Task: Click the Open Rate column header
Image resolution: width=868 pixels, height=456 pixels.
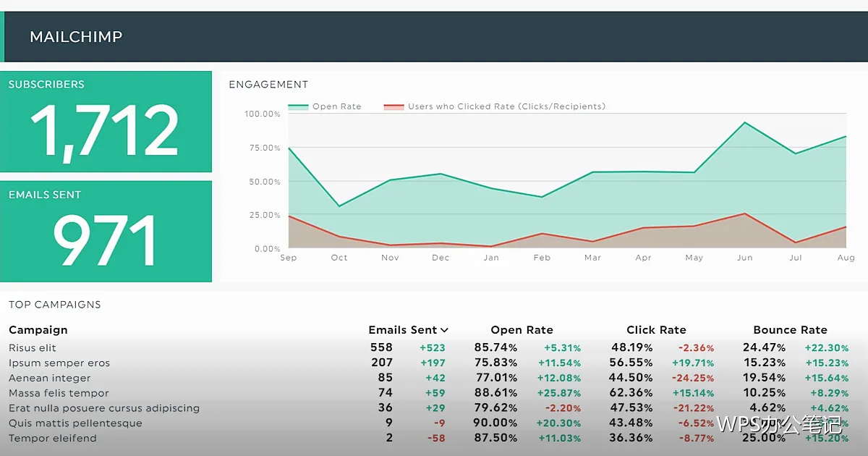Action: click(522, 330)
